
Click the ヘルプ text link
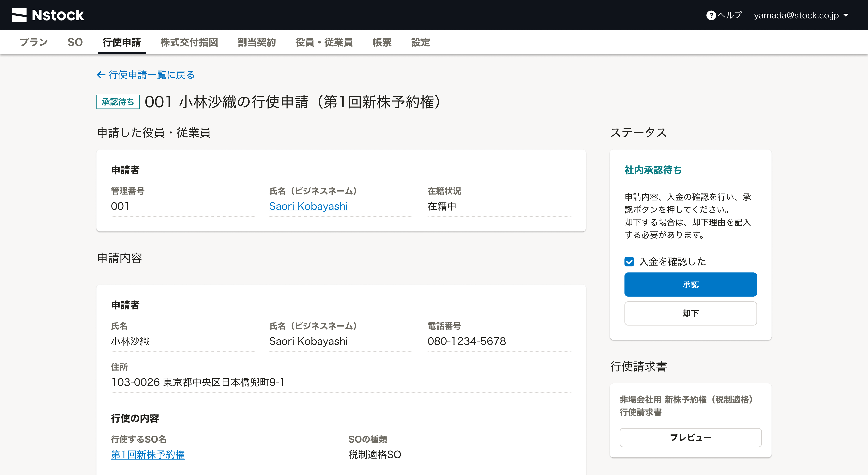730,15
